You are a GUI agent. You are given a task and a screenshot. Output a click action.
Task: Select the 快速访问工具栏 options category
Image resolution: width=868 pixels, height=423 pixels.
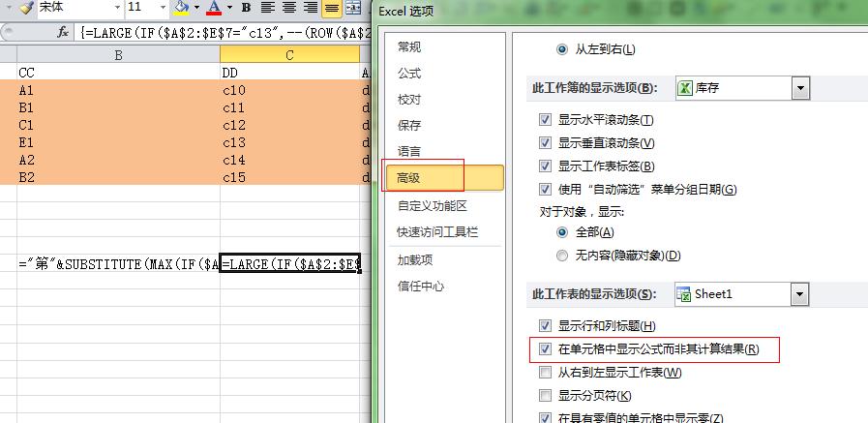(x=437, y=232)
